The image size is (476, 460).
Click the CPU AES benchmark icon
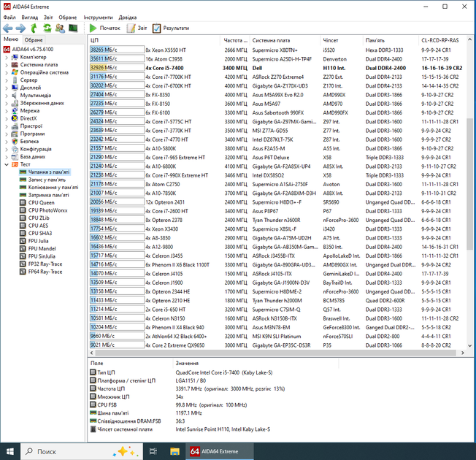pyautogui.click(x=23, y=226)
